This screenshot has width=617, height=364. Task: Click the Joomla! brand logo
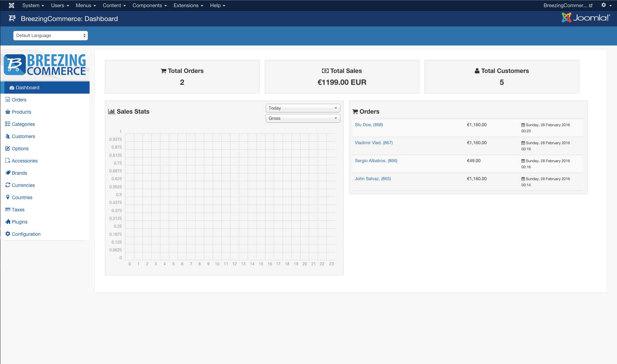586,18
